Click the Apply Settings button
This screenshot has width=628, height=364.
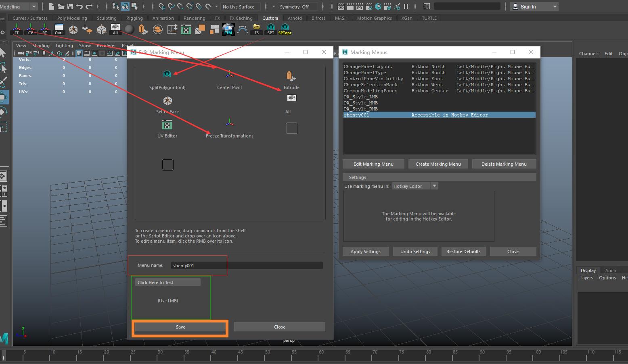[366, 252]
